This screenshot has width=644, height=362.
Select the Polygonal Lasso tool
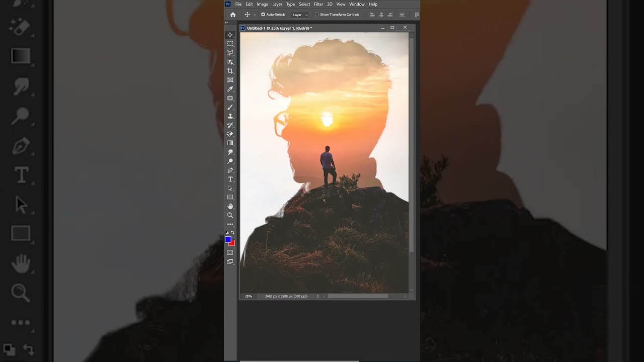230,53
